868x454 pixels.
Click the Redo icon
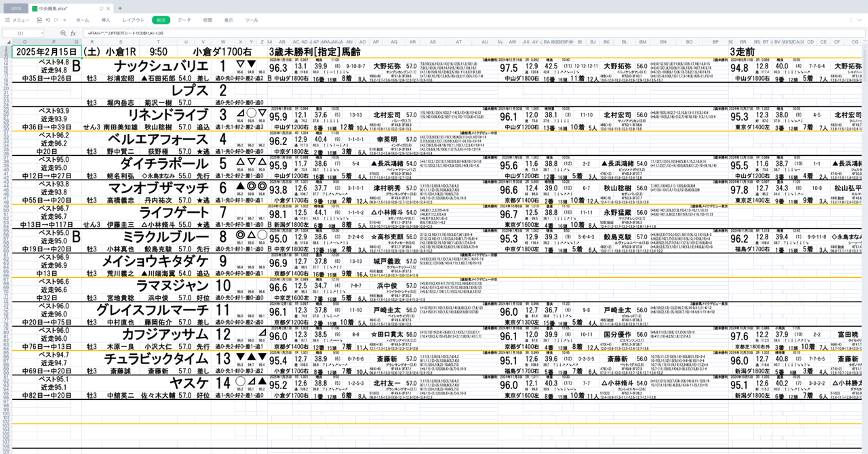[56, 20]
